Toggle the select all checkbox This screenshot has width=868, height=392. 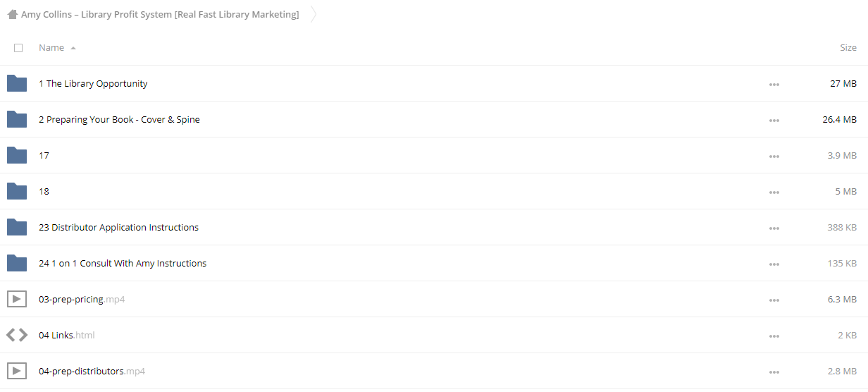[x=18, y=48]
